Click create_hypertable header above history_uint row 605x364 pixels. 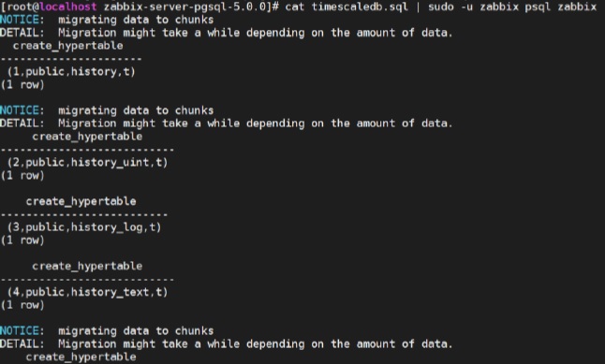pos(87,137)
